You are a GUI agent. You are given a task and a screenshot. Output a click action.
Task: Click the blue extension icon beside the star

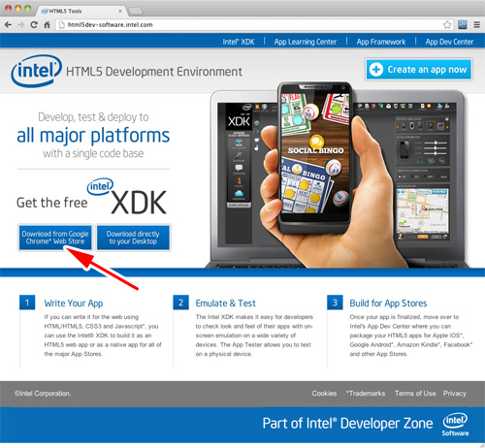click(x=463, y=24)
